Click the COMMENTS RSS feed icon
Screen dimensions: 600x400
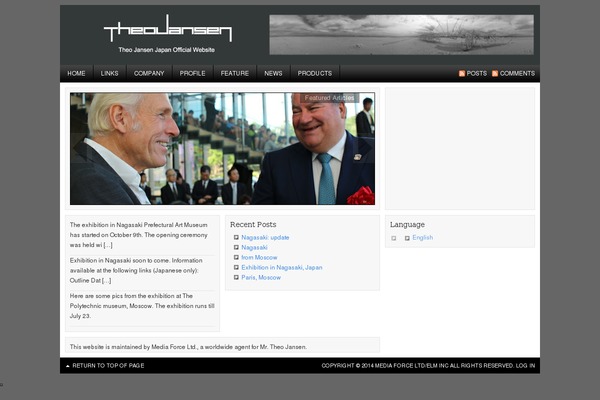[495, 73]
